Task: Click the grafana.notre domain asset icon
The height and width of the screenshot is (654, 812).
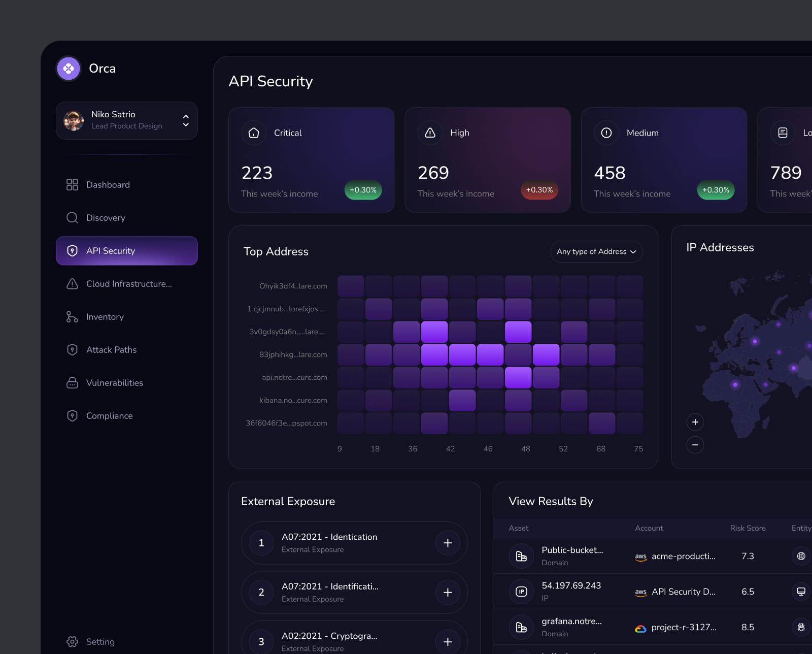Action: [521, 627]
